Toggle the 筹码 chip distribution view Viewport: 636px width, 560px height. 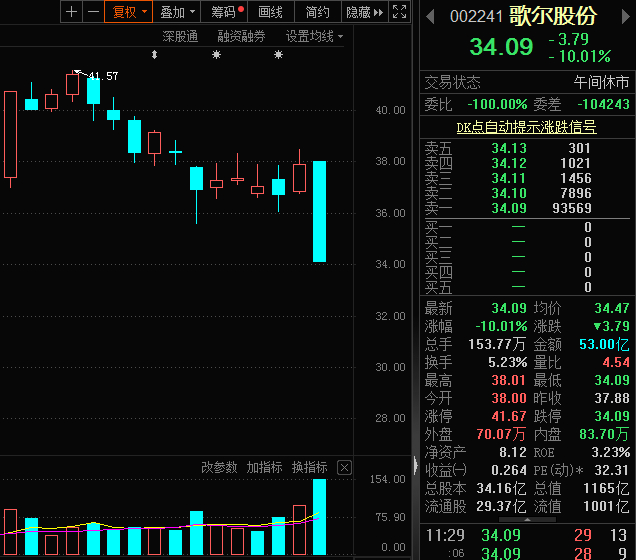tap(224, 12)
